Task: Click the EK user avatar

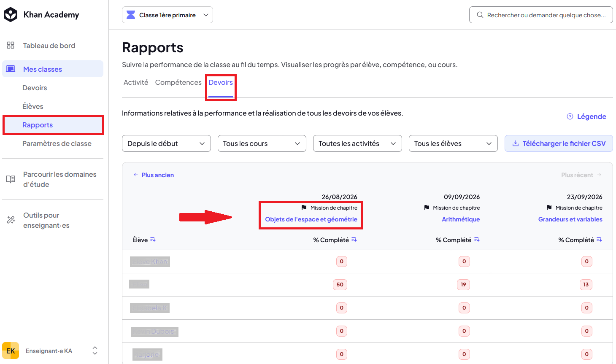Action: click(x=11, y=351)
